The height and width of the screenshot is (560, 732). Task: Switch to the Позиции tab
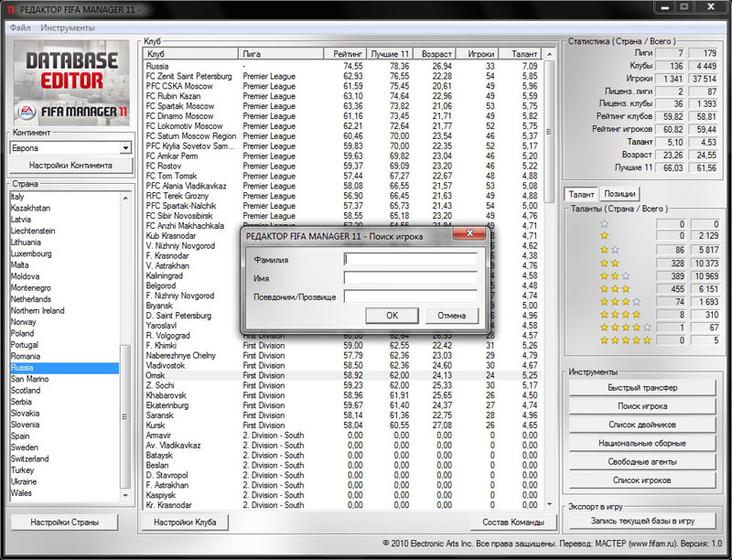[619, 194]
